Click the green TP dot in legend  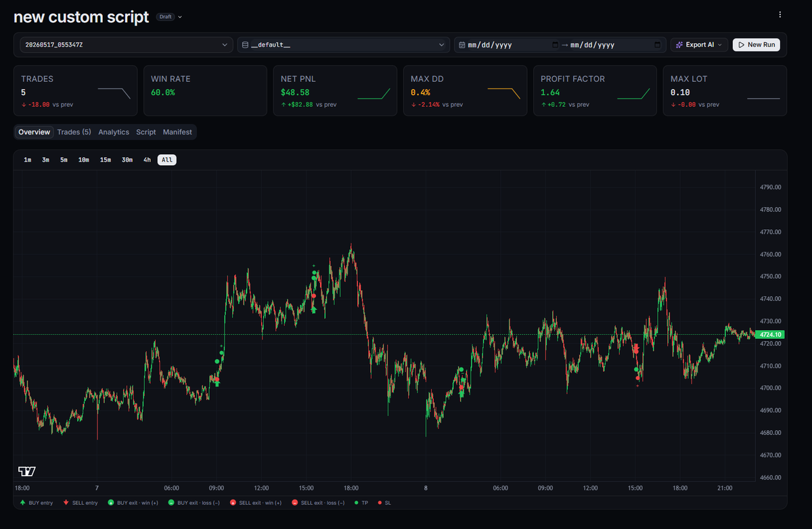(x=356, y=503)
